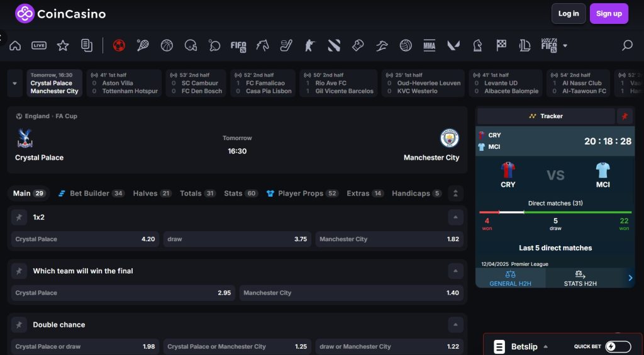Select the tennis racket sport icon
This screenshot has width=644, height=355.
click(x=143, y=46)
